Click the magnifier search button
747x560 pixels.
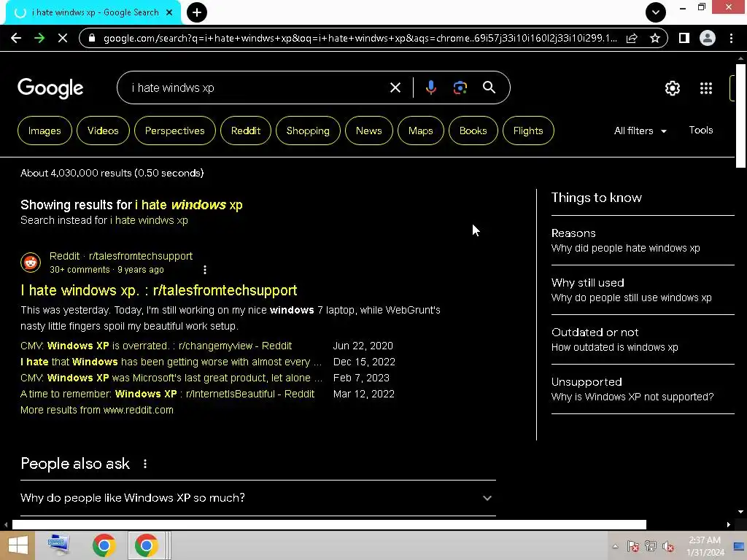489,87
